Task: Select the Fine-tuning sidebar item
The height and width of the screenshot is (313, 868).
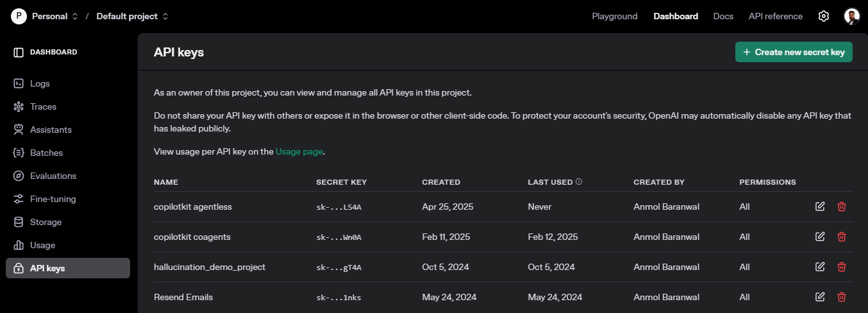Action: coord(68,199)
